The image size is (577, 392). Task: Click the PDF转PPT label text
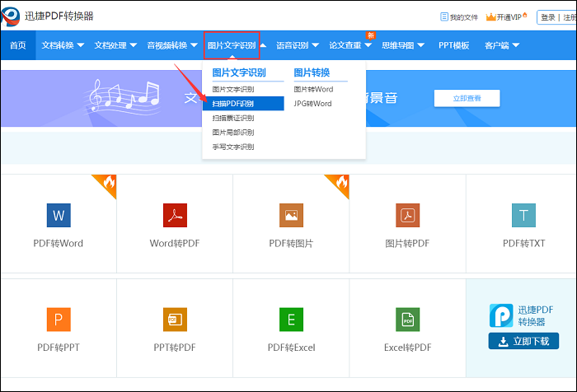(59, 348)
